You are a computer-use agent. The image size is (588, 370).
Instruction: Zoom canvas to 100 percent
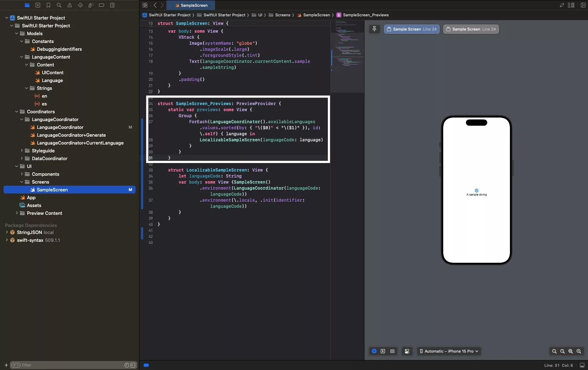562,351
